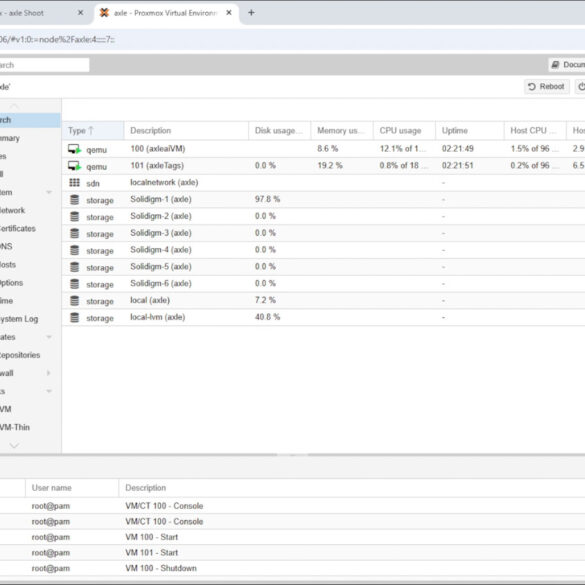The image size is (585, 585).
Task: Collapse the System section arrow in the side menu
Action: click(x=49, y=192)
